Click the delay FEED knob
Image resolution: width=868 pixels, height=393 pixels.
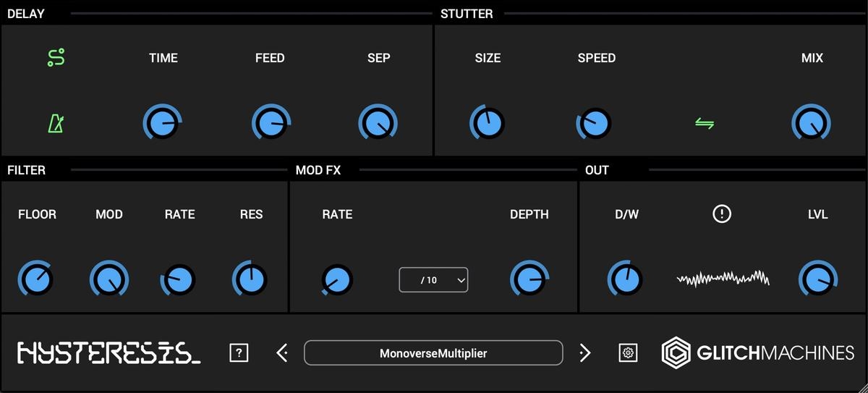click(271, 124)
